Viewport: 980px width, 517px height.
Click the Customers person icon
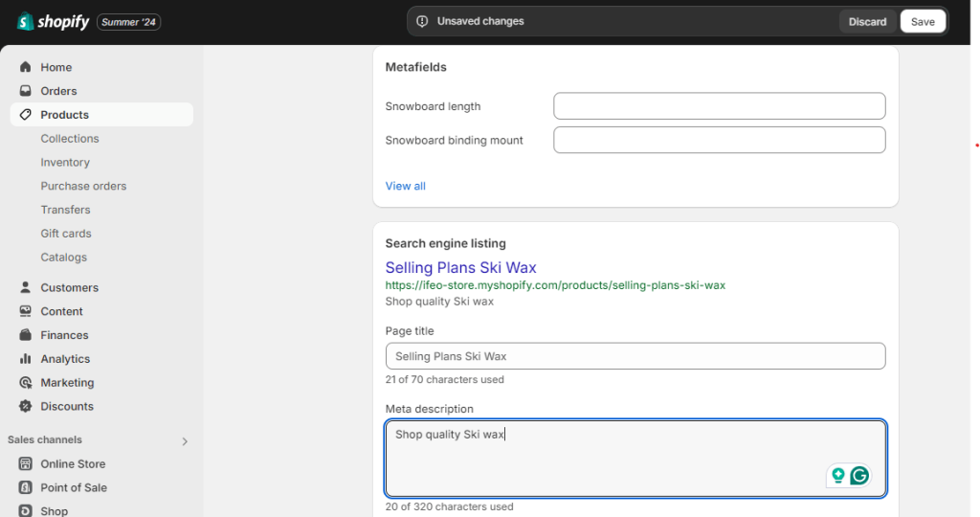click(25, 287)
